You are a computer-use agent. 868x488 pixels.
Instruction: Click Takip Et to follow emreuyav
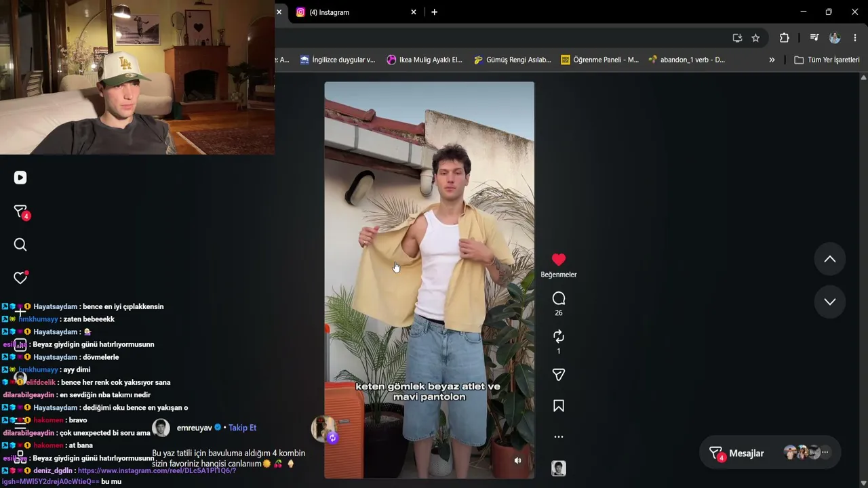242,428
